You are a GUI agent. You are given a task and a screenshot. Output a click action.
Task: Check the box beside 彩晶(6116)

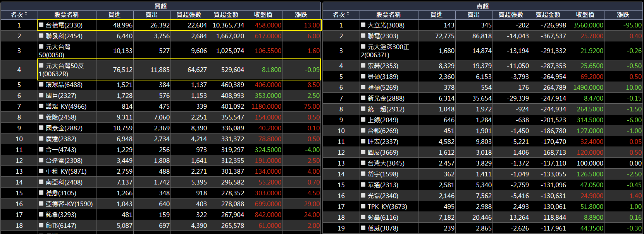(363, 217)
